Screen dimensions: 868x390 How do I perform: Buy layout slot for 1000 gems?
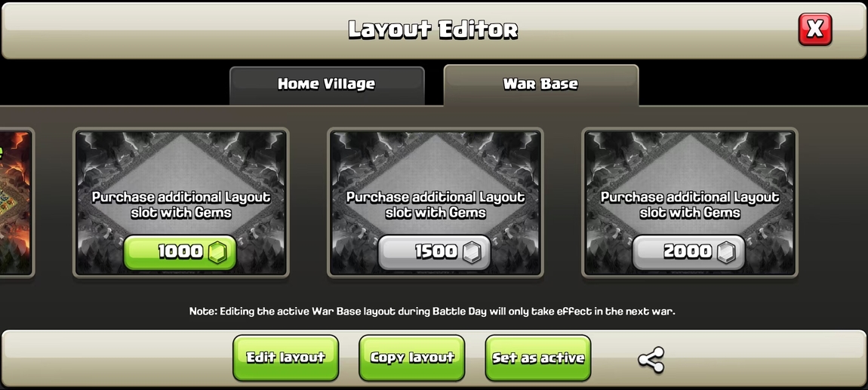point(180,252)
